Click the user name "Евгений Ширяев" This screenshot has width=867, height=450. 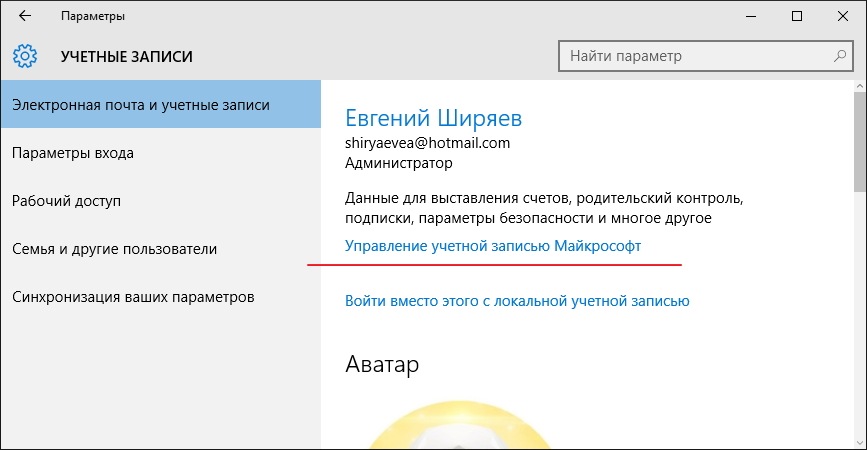[x=434, y=118]
